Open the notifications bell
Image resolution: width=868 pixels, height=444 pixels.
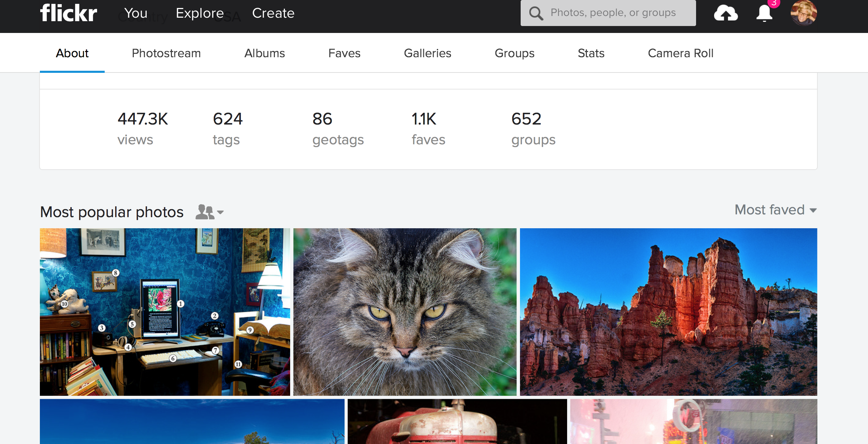[x=764, y=13]
